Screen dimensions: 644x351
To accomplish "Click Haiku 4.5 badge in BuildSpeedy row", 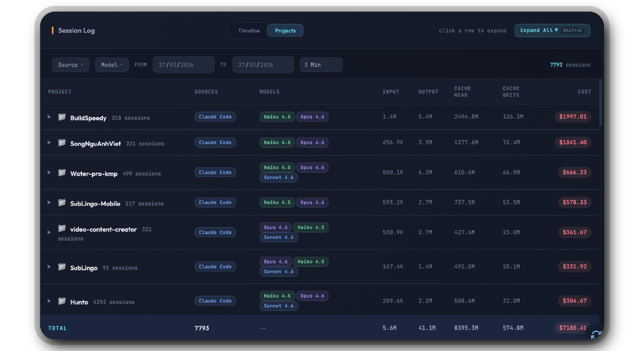I will [277, 117].
